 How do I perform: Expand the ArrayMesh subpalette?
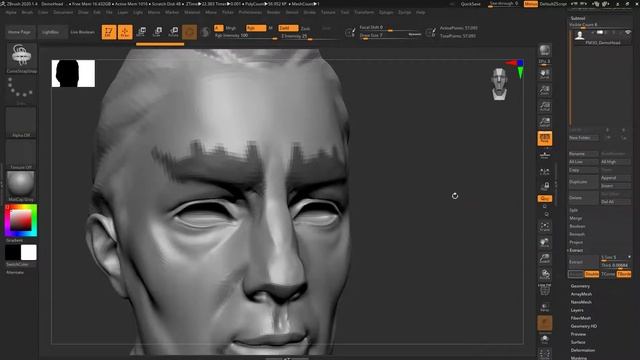(581, 294)
